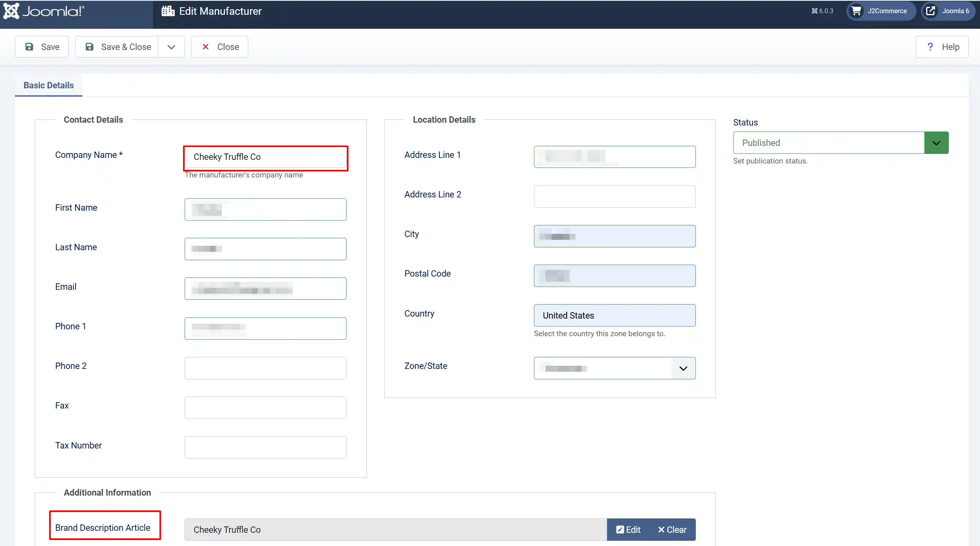Click the Joomla version 6.0.3 indicator
The image size is (980, 546).
coord(822,11)
